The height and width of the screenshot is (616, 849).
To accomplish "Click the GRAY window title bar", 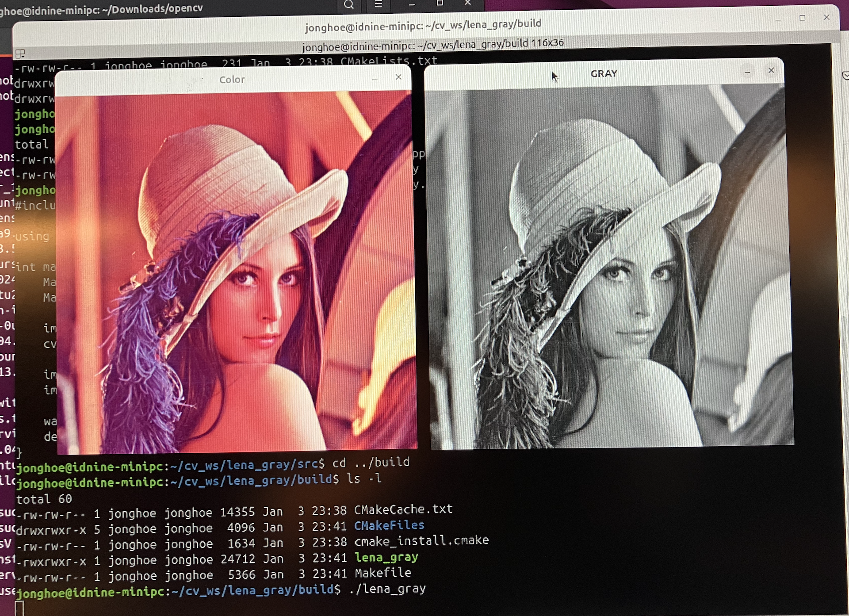I will pos(604,74).
